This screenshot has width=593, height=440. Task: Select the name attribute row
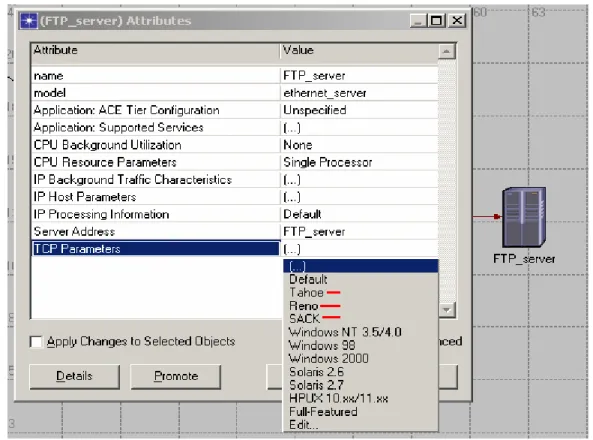[156, 76]
